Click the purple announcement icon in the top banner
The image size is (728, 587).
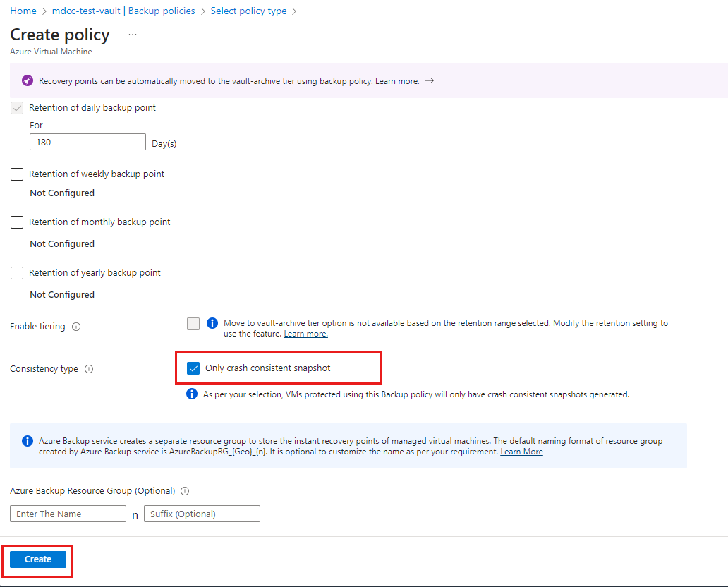click(x=27, y=80)
